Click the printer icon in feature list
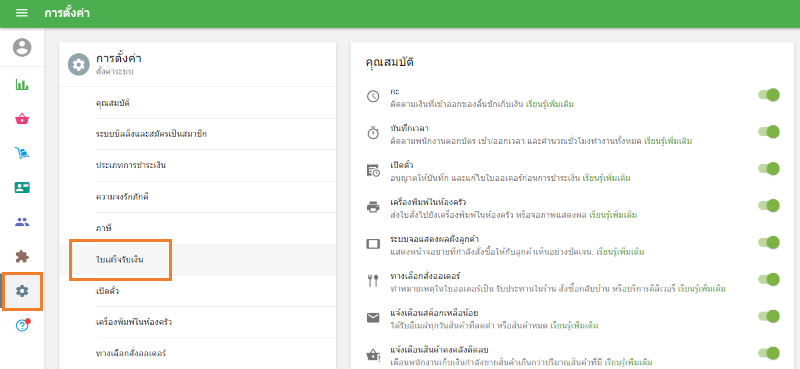This screenshot has height=369, width=800. pos(373,207)
